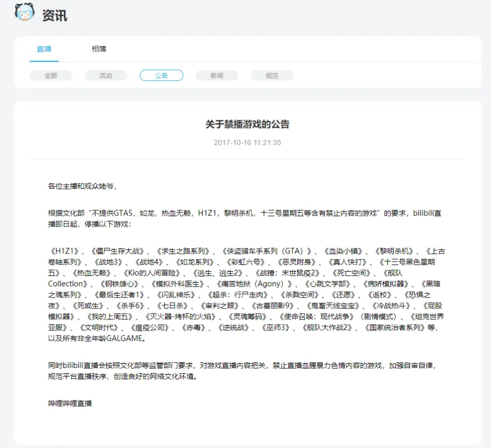This screenshot has height=448, width=491.
Task: Click the bilibili mascot logo icon
Action: point(24,14)
